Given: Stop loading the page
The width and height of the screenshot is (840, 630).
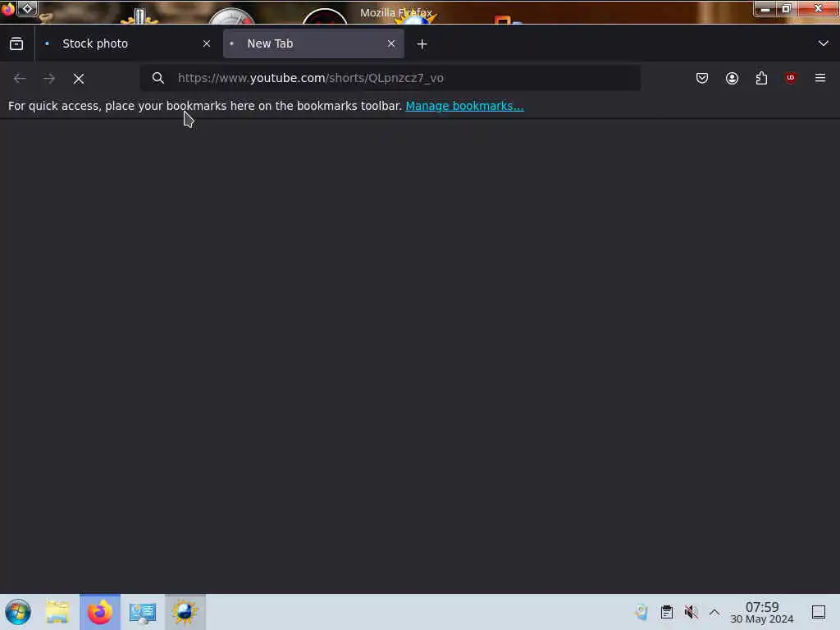Looking at the screenshot, I should (79, 79).
